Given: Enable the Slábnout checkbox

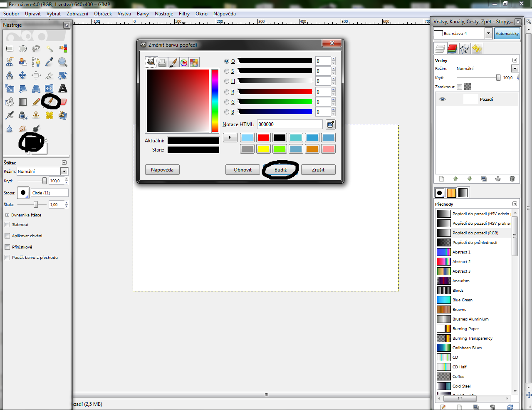Looking at the screenshot, I should click(x=7, y=225).
